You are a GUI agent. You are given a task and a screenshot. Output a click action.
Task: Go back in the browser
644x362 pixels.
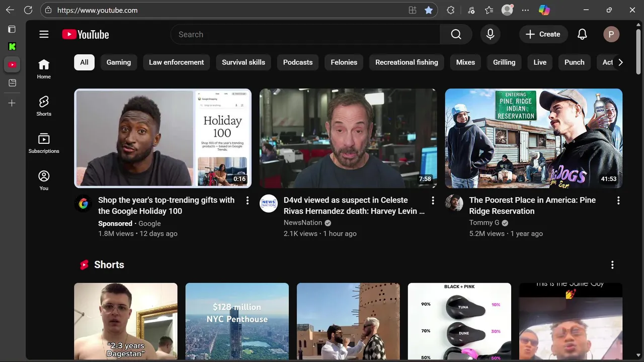[10, 10]
